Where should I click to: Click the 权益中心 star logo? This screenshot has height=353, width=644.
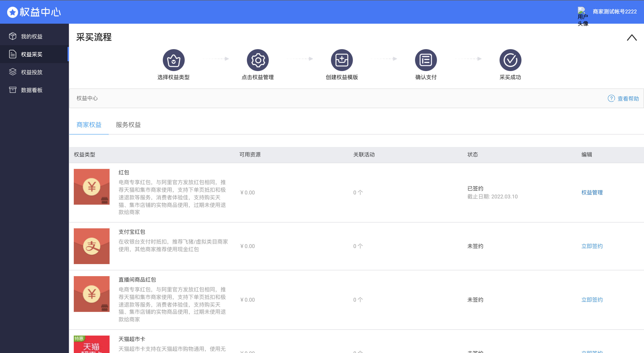(x=12, y=12)
